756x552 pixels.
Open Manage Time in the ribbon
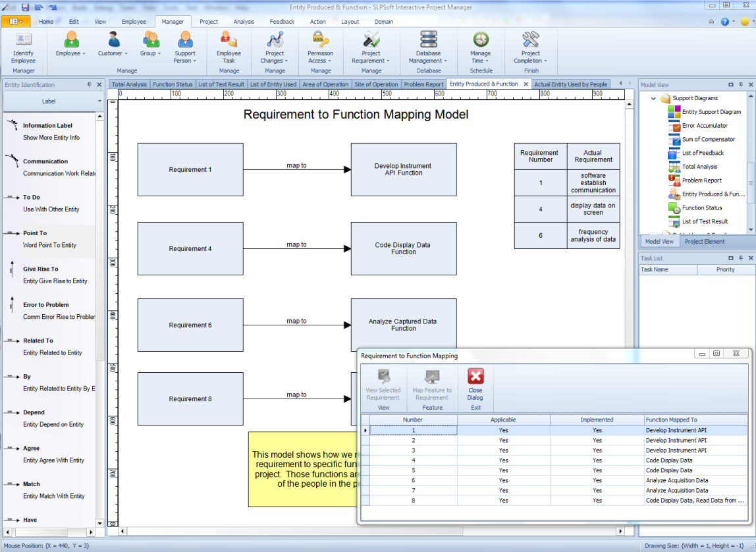(x=481, y=47)
